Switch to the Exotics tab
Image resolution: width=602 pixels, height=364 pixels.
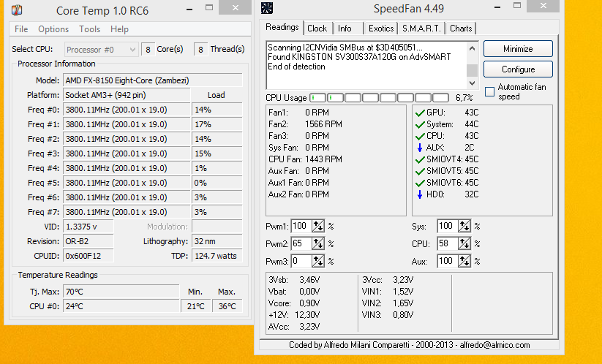381,29
